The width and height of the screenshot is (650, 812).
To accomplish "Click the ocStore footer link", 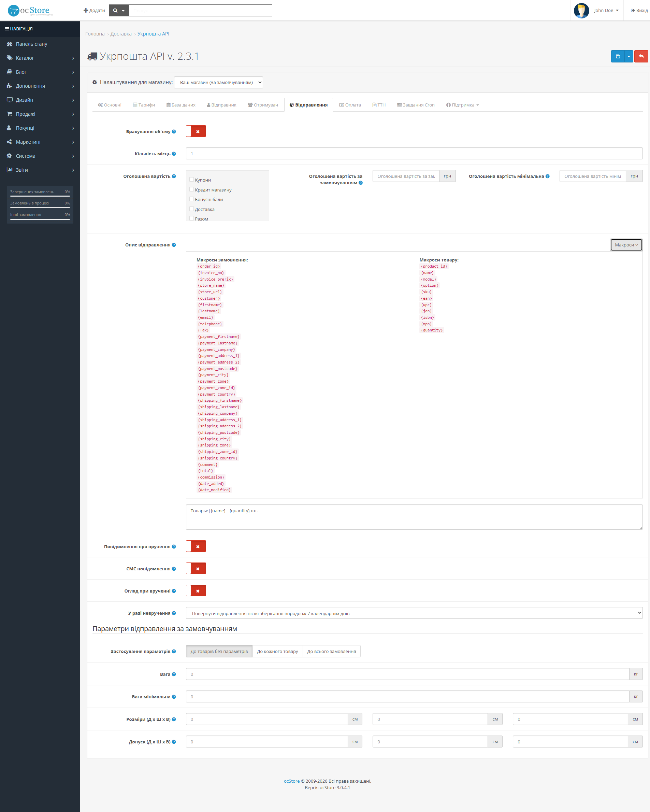I will click(x=291, y=781).
